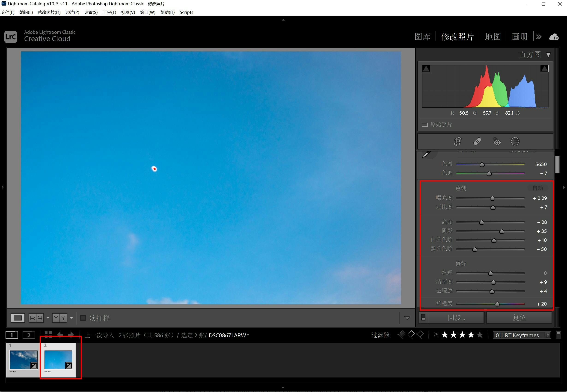Filter by unflagged photos
This screenshot has height=392, width=567.
coord(411,335)
